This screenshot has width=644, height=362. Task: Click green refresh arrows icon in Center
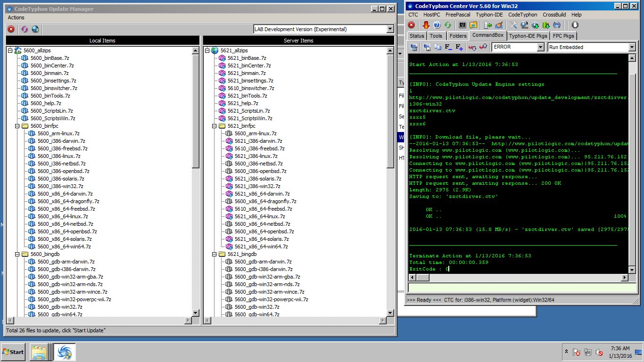tap(448, 25)
